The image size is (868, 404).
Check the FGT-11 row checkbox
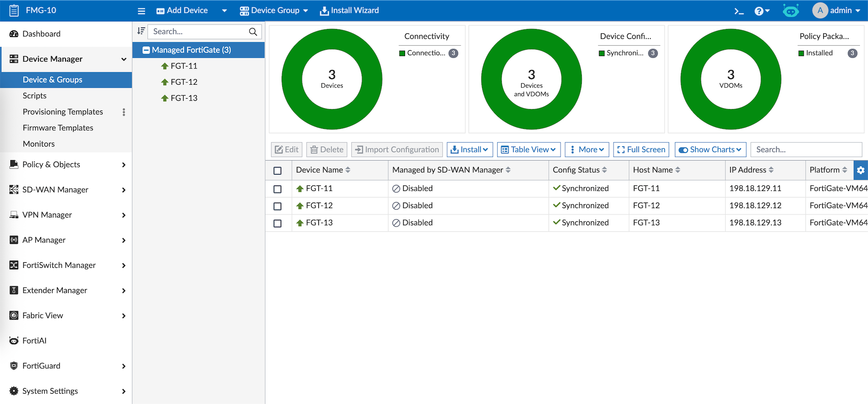(278, 189)
